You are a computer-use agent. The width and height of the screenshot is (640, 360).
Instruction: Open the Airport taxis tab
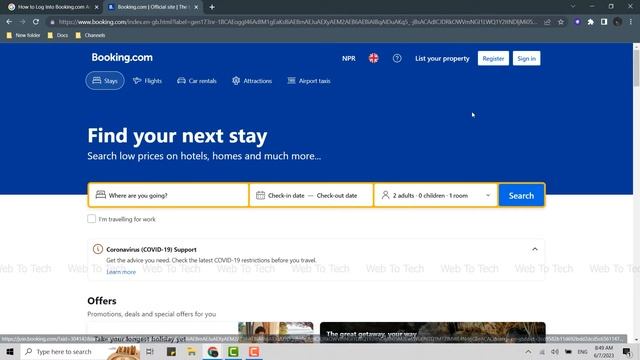click(309, 81)
